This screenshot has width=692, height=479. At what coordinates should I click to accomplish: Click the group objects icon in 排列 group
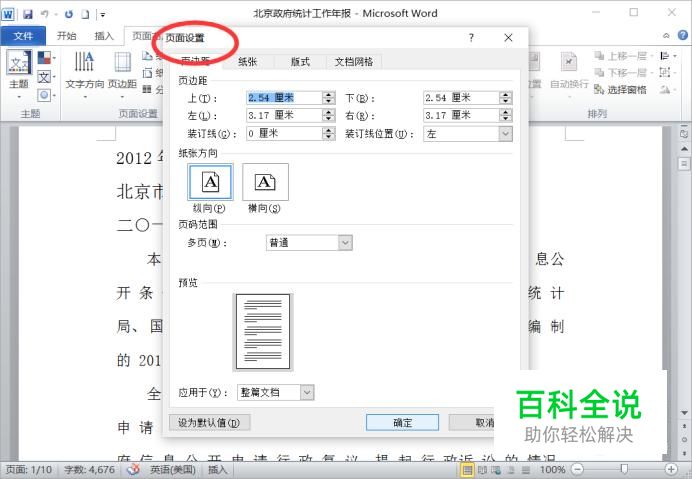pos(664,72)
